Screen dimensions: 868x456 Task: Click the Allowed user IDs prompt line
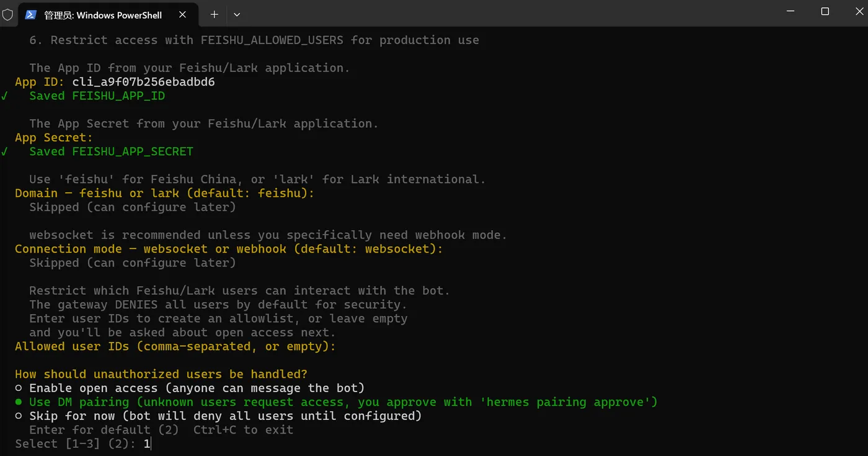(x=175, y=346)
